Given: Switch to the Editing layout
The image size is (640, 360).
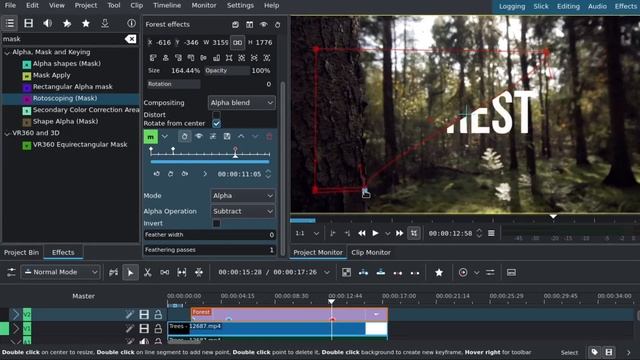Looking at the screenshot, I should (x=568, y=6).
